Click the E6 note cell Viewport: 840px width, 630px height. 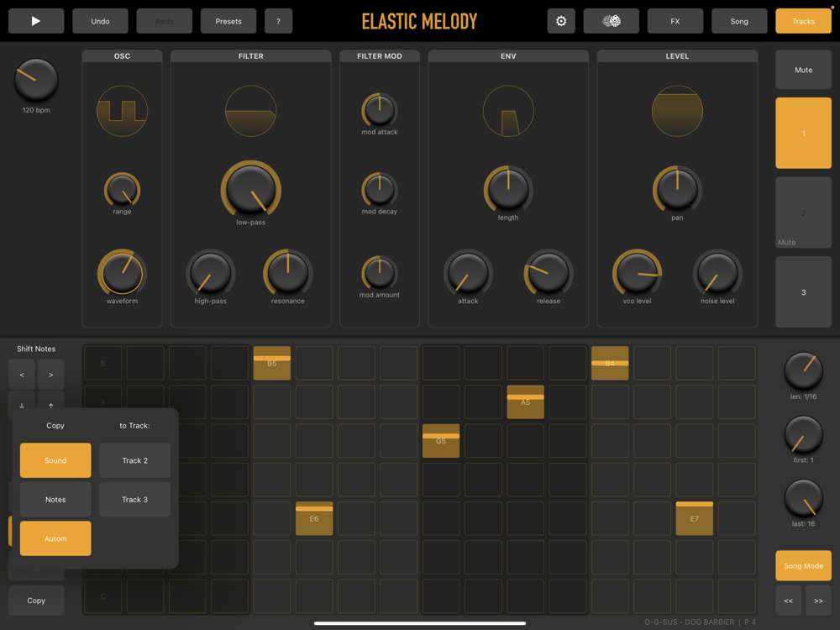(x=314, y=518)
